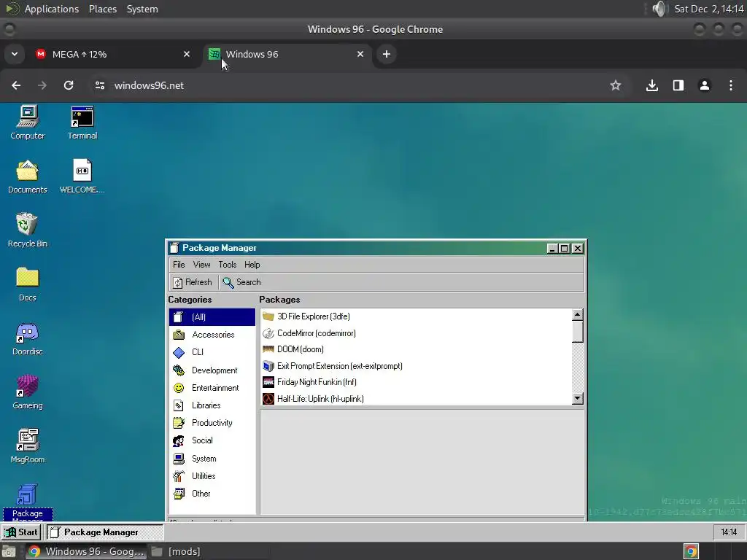Viewport: 747px width, 560px height.
Task: Select the 3D File Explorer (3dfe) package
Action: 416,316
